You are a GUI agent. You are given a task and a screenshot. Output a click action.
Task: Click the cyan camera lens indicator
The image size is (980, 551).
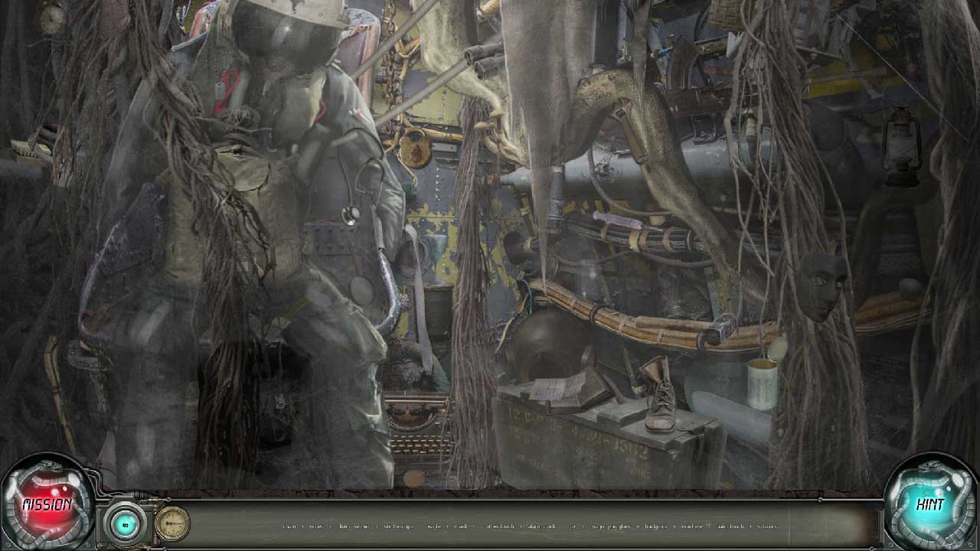pos(122,525)
